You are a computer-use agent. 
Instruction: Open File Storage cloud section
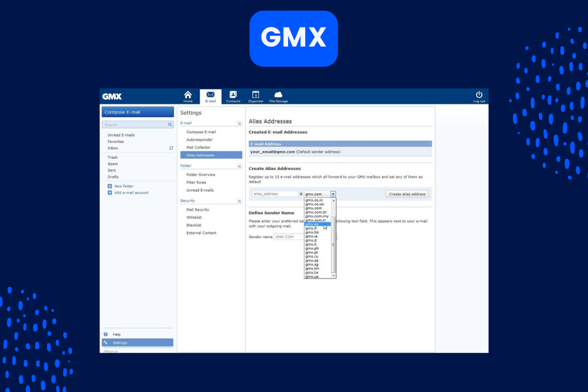point(278,97)
